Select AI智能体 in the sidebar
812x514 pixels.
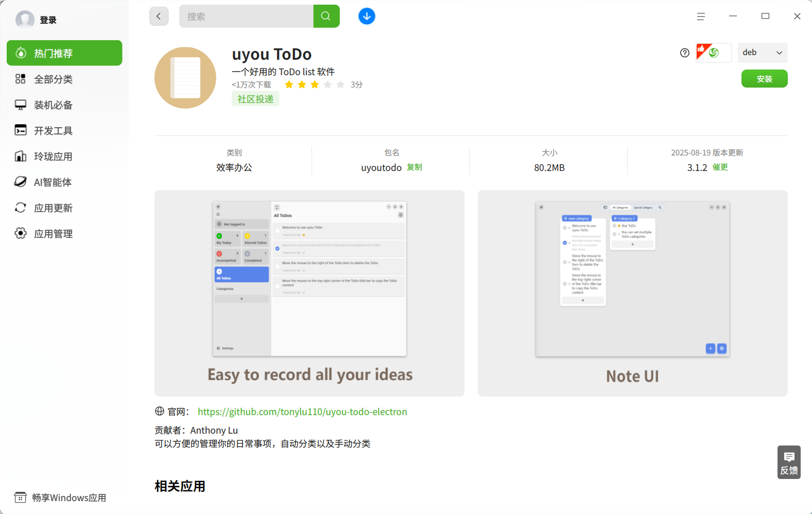[64, 182]
